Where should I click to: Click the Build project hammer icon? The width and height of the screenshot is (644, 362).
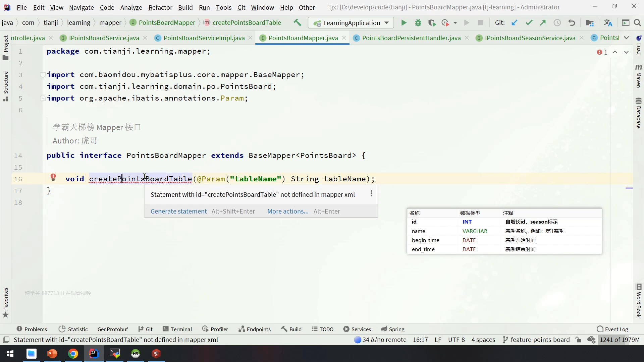[297, 23]
